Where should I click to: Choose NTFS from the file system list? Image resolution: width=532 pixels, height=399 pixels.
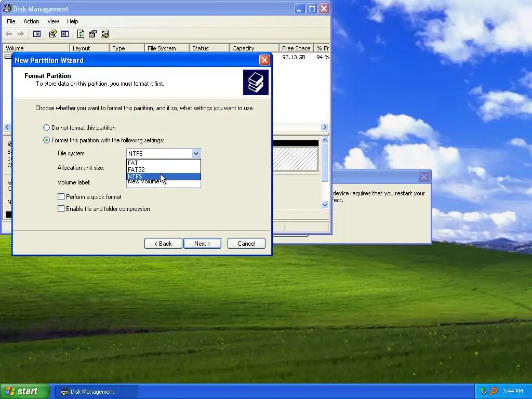[164, 177]
